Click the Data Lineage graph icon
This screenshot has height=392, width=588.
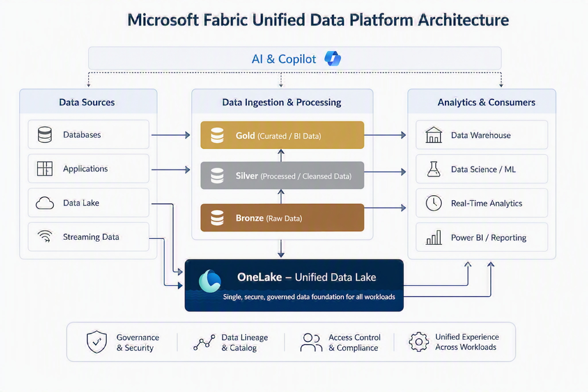(x=204, y=342)
